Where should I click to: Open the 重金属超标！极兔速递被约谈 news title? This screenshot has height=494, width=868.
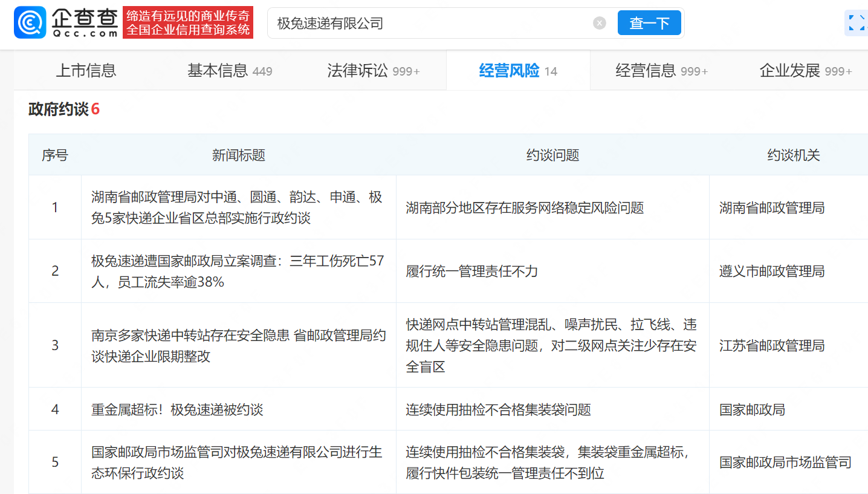coord(177,409)
